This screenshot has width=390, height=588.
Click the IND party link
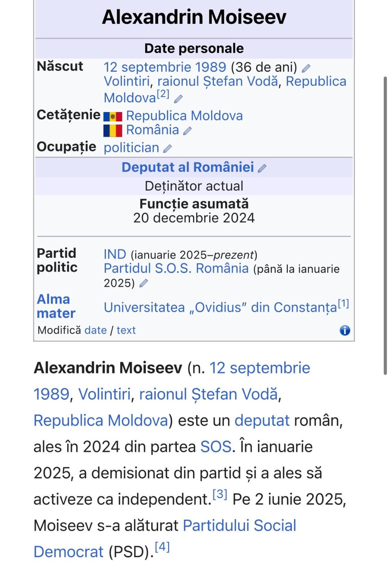click(115, 254)
